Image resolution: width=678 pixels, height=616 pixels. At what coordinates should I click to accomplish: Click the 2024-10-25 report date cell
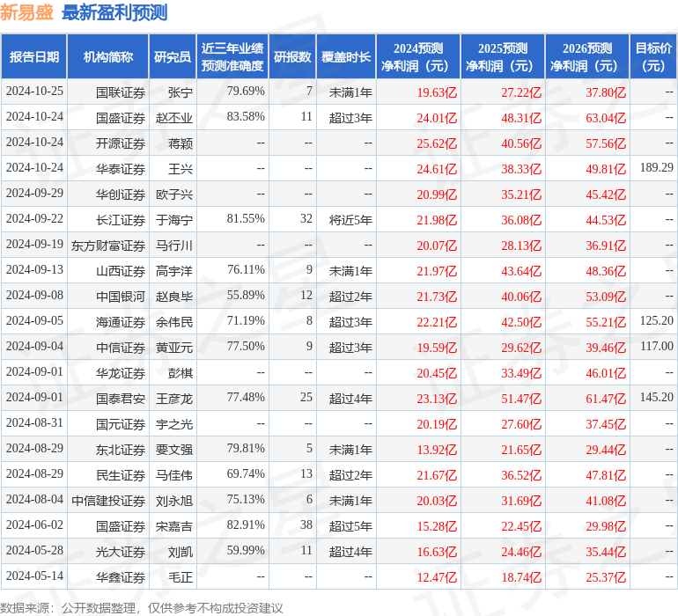[x=34, y=92]
